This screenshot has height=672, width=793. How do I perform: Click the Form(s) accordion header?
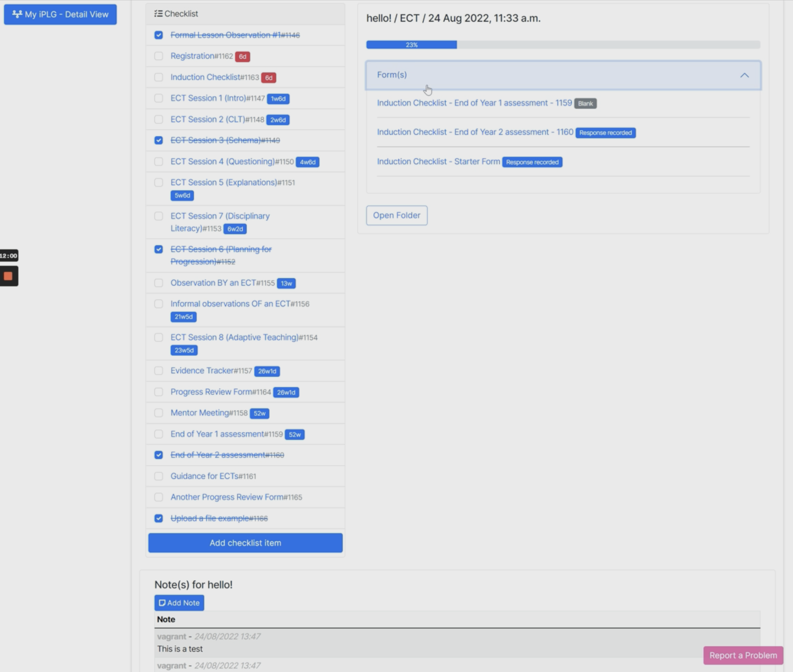(392, 75)
